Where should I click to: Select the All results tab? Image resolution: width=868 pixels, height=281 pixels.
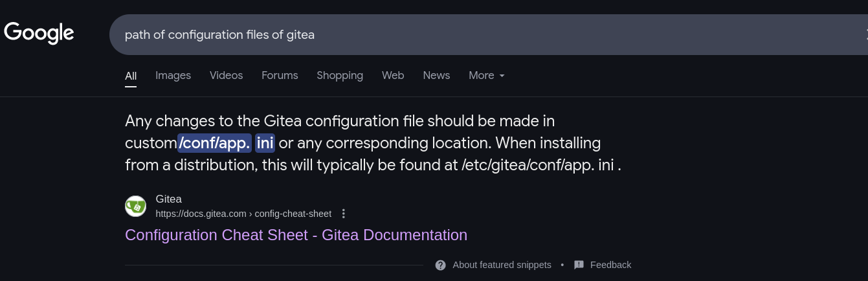point(131,76)
